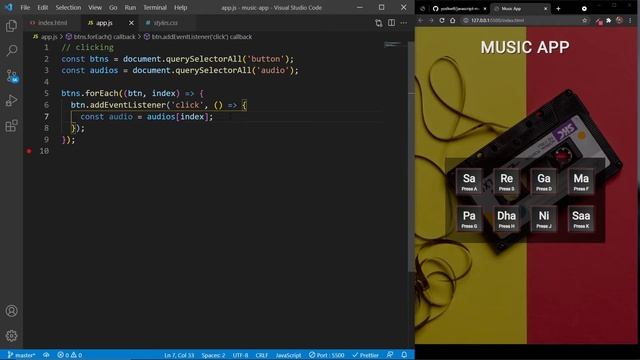The image size is (640, 360).
Task: Play the Saa note button
Action: pos(581,218)
